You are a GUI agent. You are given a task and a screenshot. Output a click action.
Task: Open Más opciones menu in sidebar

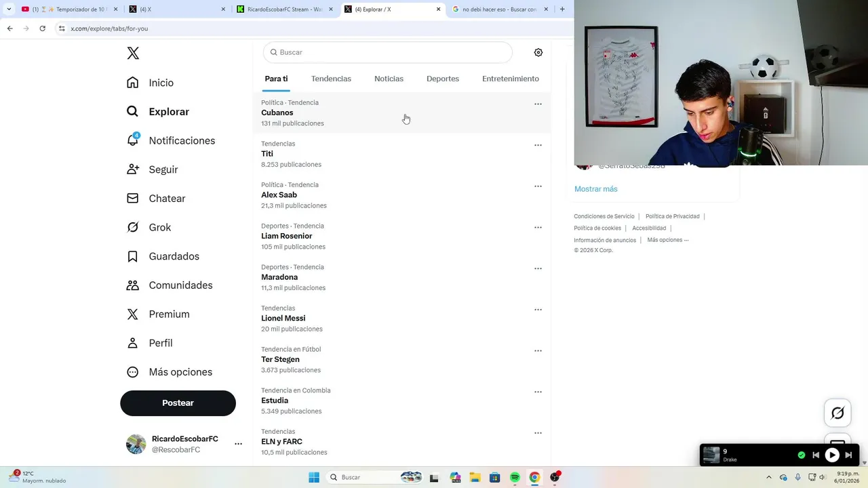[170, 372]
